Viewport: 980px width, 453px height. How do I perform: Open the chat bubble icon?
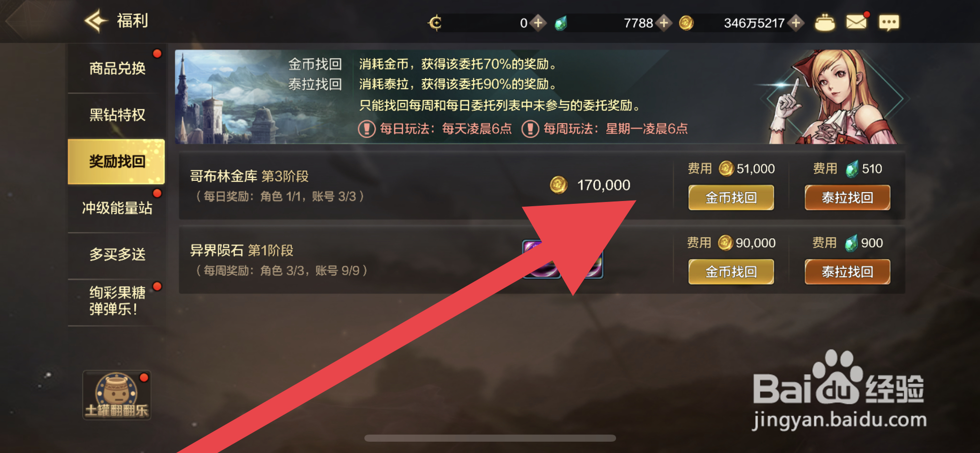[889, 22]
